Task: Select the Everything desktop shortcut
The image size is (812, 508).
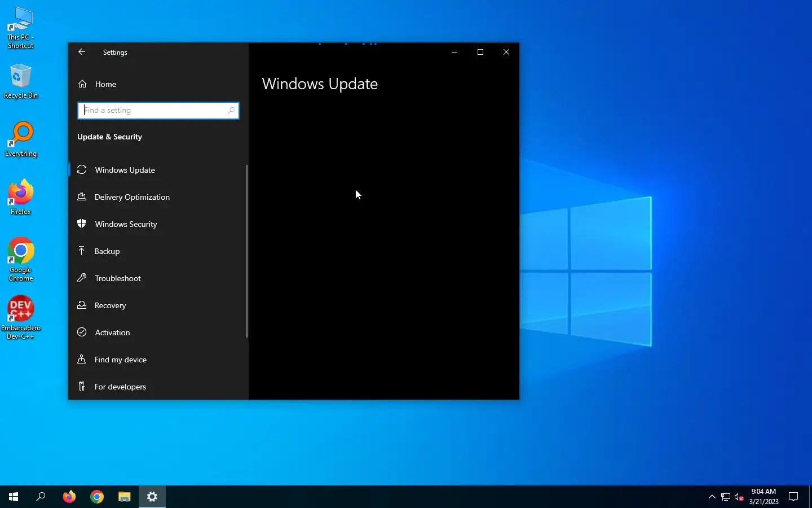Action: 20,139
